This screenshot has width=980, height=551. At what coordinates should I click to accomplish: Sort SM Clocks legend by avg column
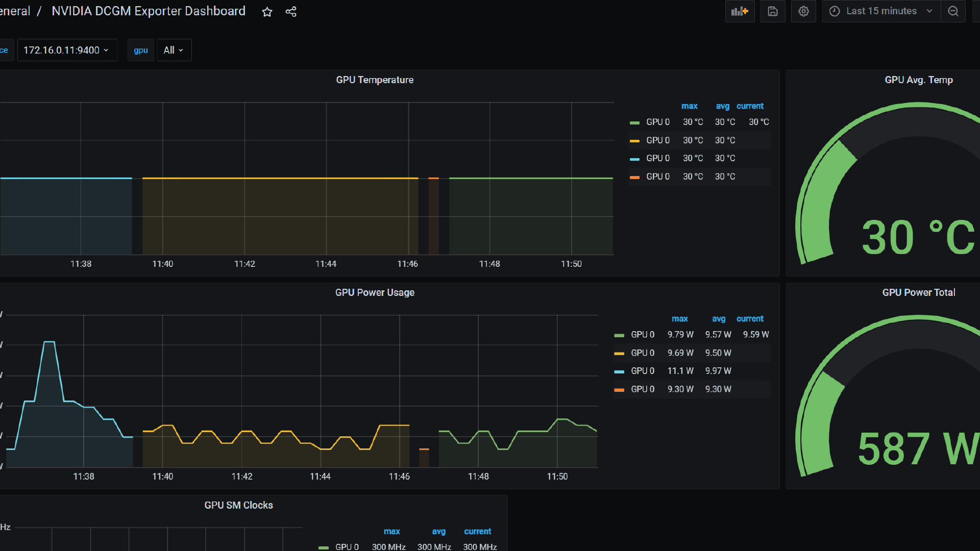click(438, 532)
